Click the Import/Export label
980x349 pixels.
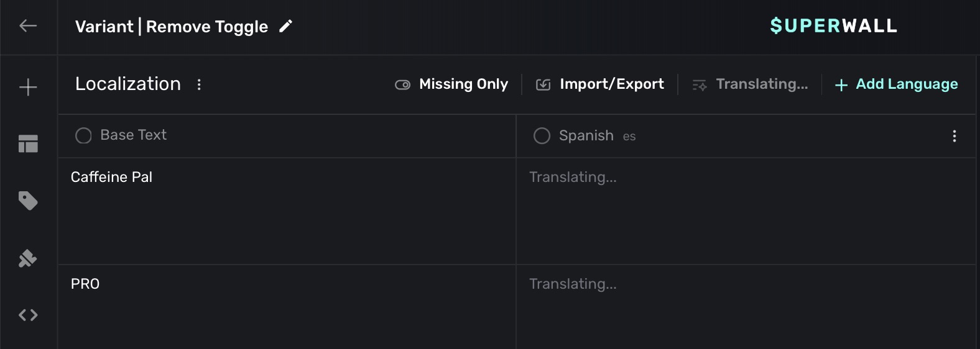(611, 84)
